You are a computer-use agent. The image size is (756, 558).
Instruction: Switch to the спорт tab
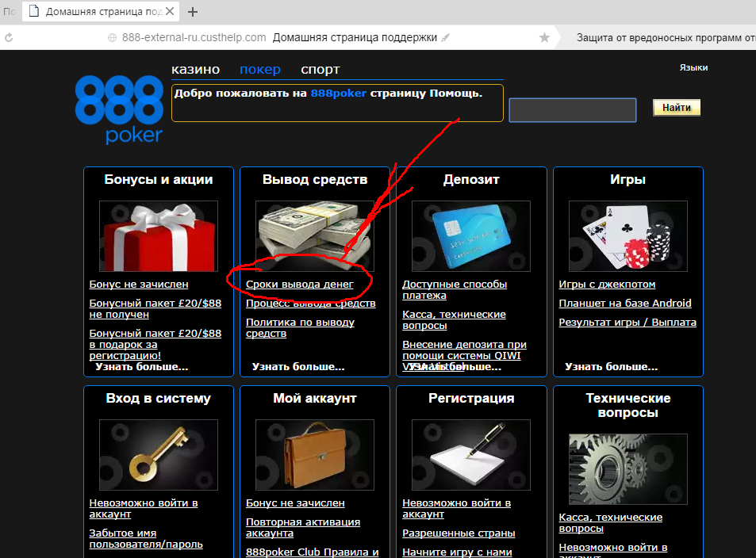(320, 70)
